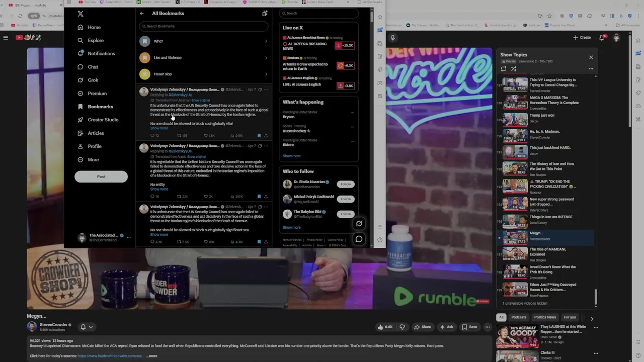Open the Profile icon in sidebar
644x362 pixels.
coord(80,146)
